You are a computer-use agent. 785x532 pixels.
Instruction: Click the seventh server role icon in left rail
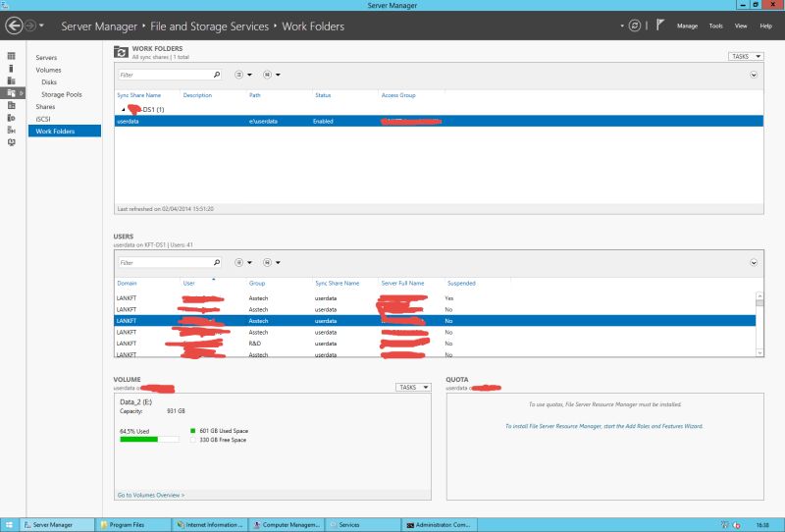11,130
